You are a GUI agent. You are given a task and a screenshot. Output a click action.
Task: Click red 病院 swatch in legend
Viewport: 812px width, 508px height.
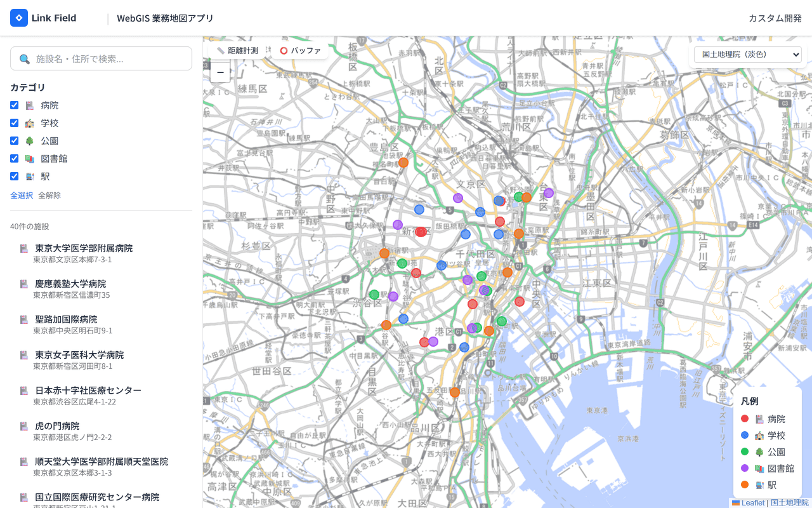coord(745,419)
